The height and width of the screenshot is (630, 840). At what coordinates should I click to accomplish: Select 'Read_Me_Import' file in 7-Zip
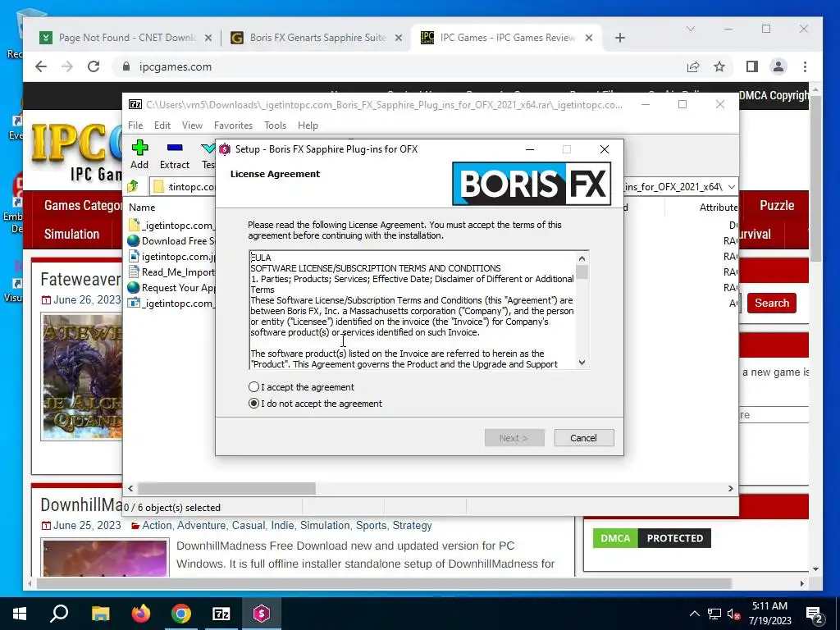click(171, 272)
